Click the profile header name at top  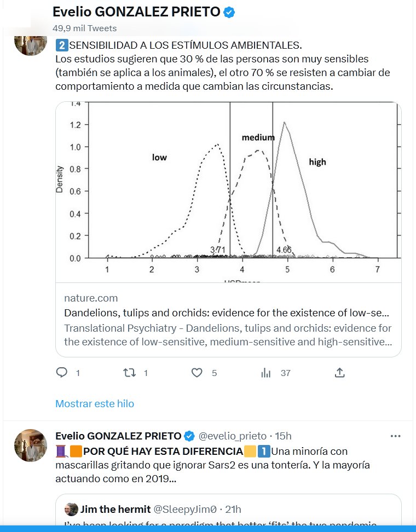pyautogui.click(x=136, y=13)
